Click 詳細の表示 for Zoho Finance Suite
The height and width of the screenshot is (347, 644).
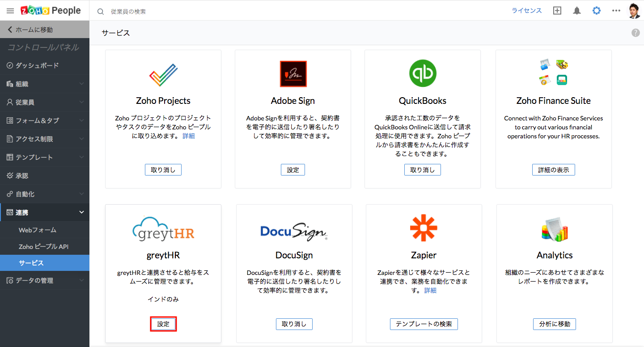coord(554,170)
